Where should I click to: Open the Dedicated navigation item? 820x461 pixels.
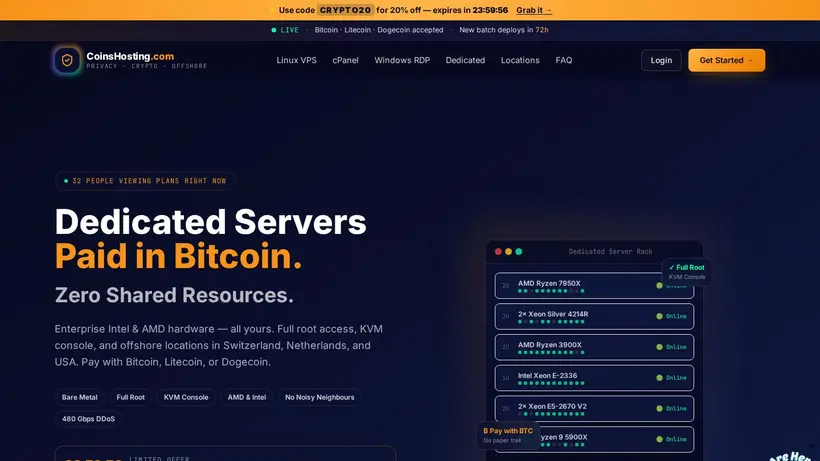[x=465, y=60]
